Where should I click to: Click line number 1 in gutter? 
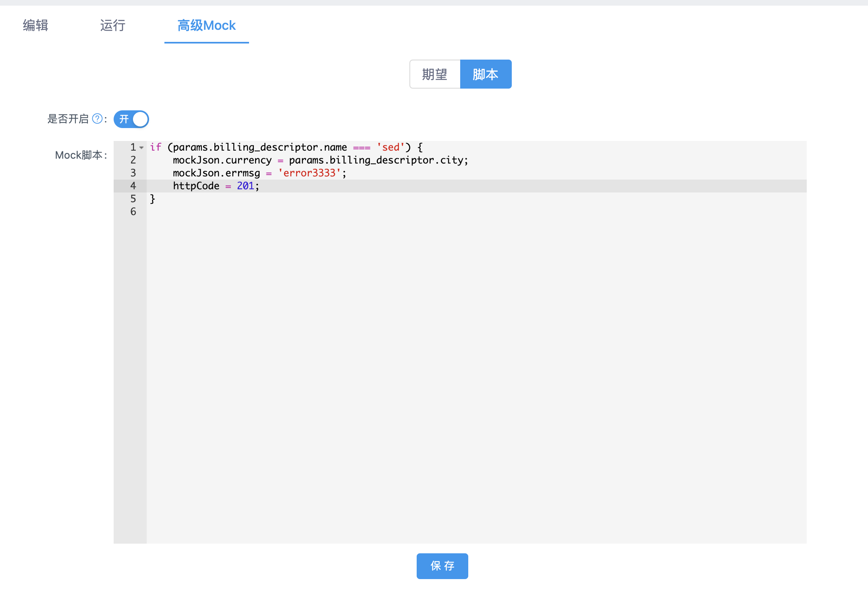point(133,147)
